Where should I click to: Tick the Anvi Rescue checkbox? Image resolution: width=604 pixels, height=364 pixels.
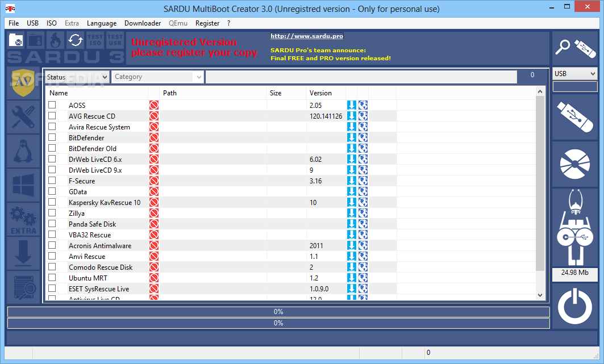click(x=52, y=256)
